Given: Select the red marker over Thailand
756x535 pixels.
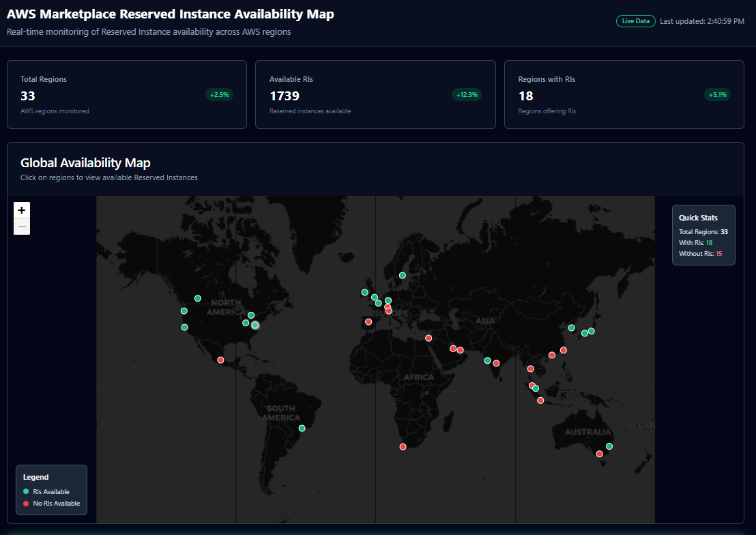Looking at the screenshot, I should coord(531,368).
